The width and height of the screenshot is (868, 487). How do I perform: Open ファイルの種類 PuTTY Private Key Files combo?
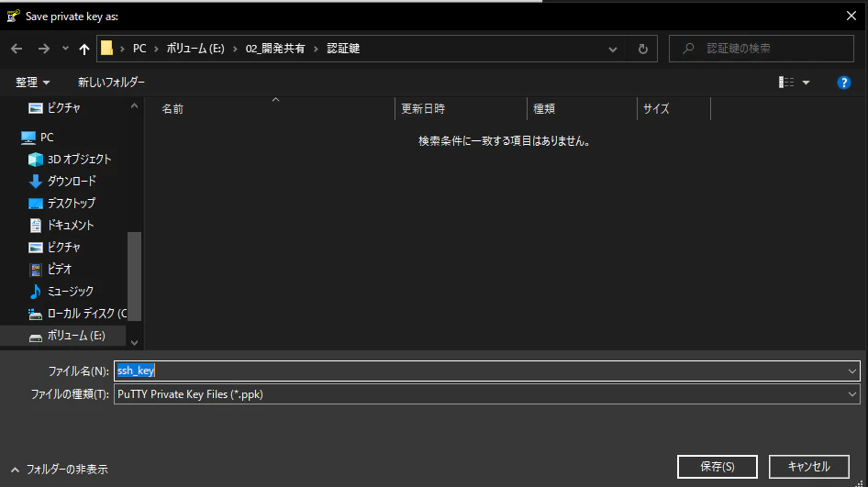pos(486,394)
